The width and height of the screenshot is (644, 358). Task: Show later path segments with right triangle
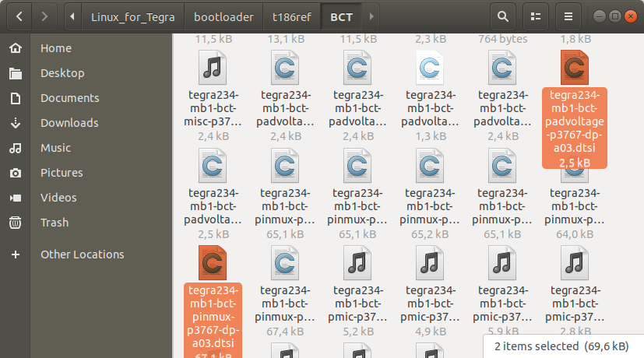coord(371,17)
